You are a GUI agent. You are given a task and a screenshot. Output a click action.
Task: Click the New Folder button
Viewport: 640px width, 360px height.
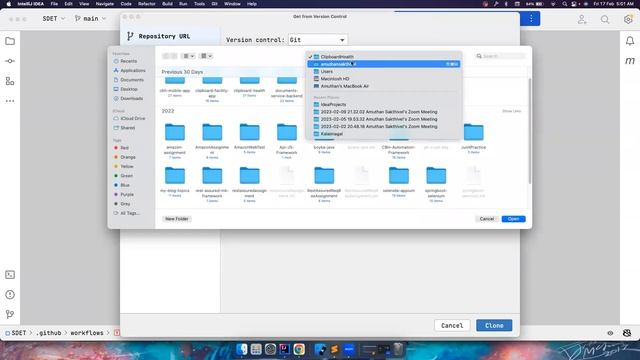tap(177, 219)
